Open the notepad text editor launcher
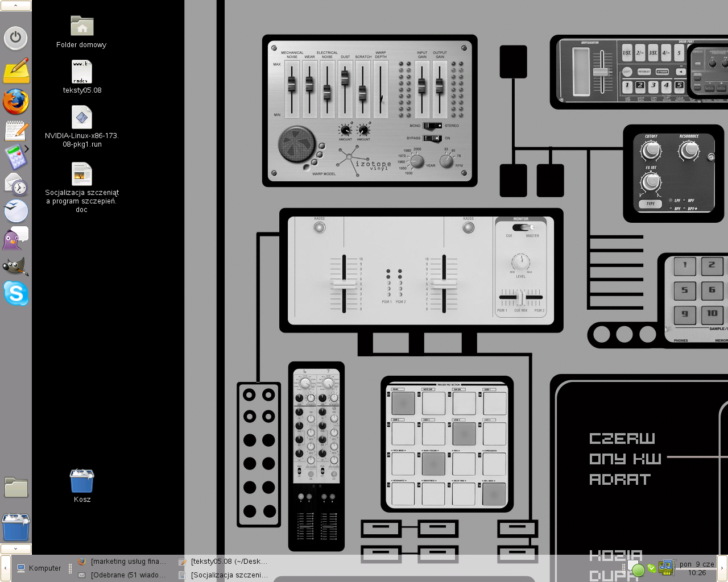The width and height of the screenshot is (728, 582). (15, 131)
